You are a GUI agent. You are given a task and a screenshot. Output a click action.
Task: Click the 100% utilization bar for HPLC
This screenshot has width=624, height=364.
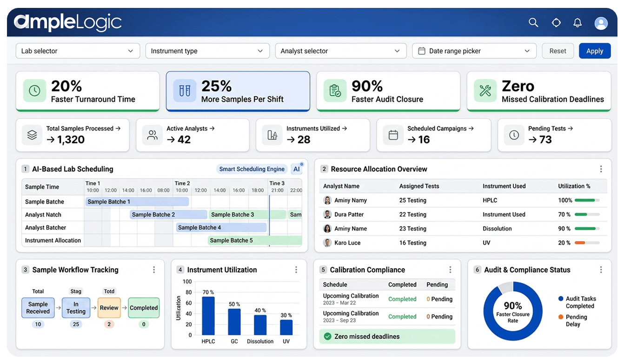pos(587,200)
